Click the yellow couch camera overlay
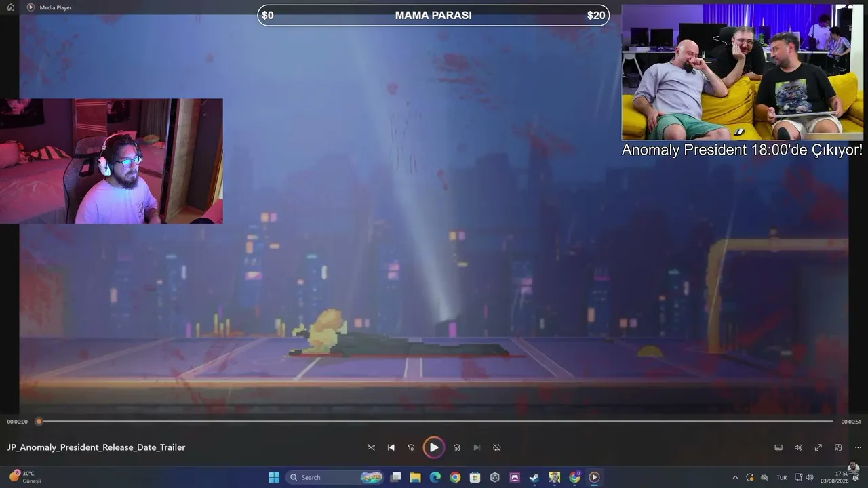 tap(743, 72)
